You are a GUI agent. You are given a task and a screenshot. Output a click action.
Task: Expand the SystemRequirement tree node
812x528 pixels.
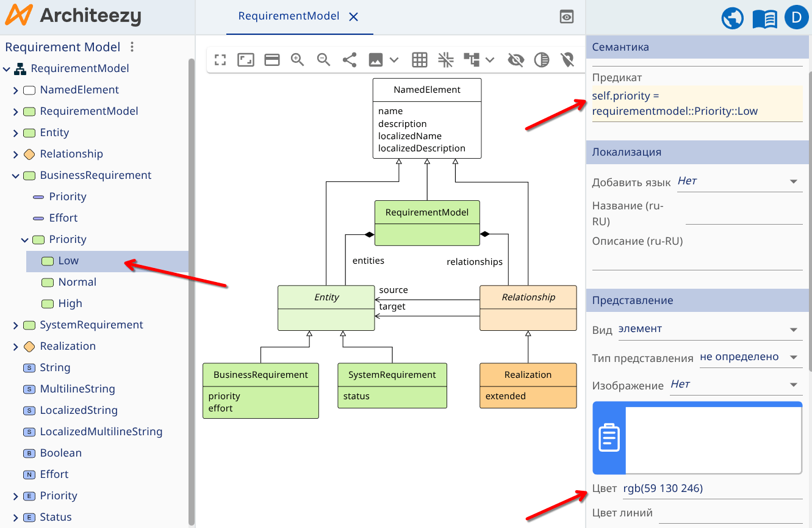point(16,325)
